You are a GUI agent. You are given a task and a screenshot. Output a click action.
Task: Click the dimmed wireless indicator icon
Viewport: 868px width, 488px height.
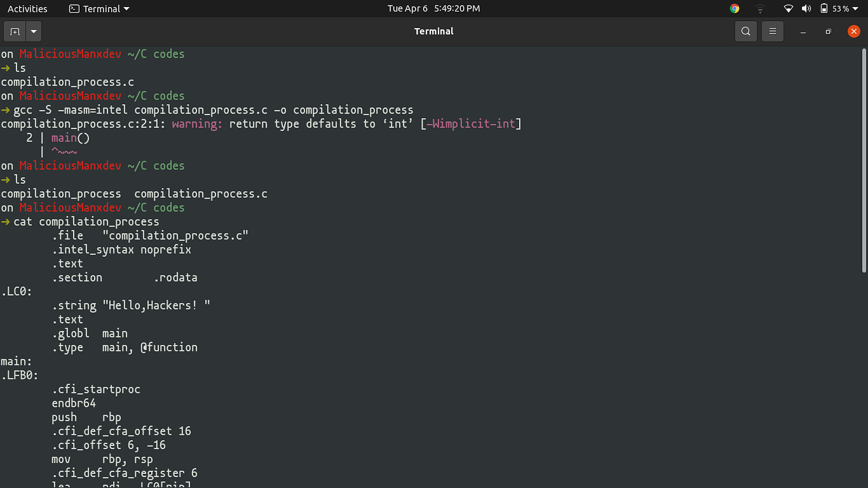pyautogui.click(x=760, y=8)
